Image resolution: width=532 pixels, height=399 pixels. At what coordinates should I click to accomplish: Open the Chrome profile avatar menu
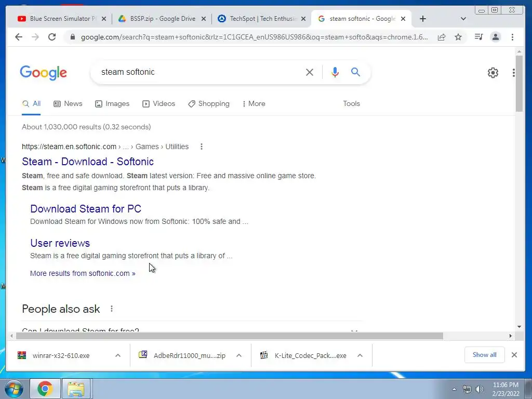tap(495, 37)
